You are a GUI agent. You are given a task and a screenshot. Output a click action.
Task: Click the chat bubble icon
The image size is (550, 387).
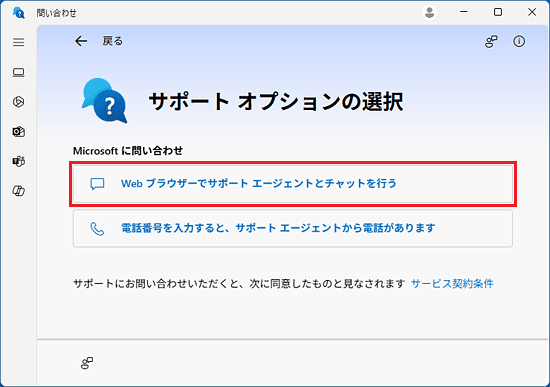pyautogui.click(x=97, y=184)
